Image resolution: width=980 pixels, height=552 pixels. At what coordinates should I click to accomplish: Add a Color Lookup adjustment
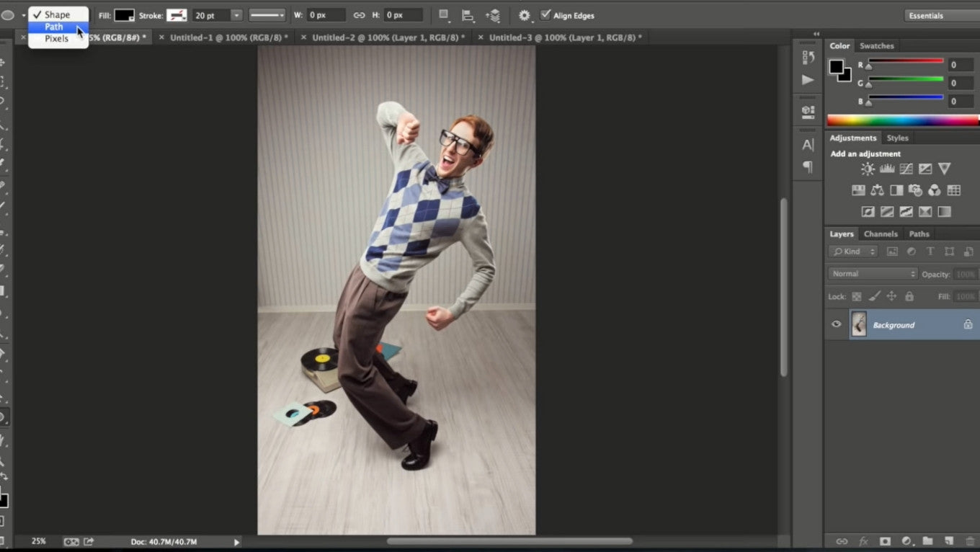(954, 190)
